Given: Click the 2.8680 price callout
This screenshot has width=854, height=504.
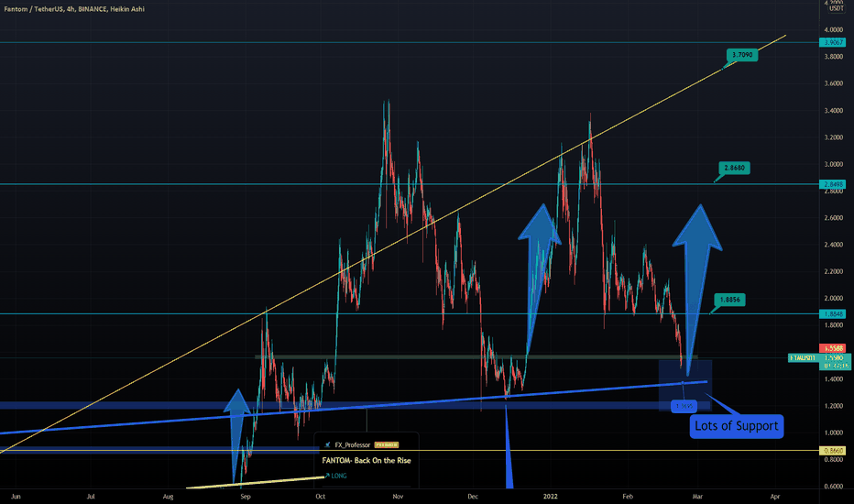Looking at the screenshot, I should (734, 168).
